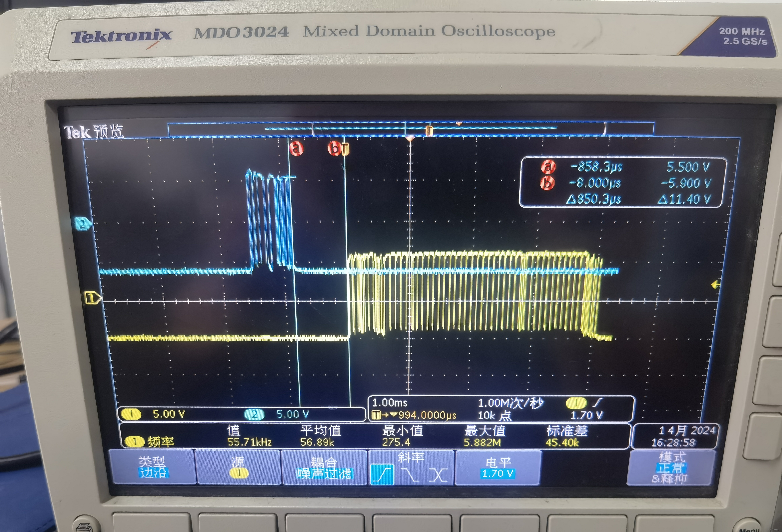Click the 平均值 column header
This screenshot has height=532, width=782.
click(321, 430)
